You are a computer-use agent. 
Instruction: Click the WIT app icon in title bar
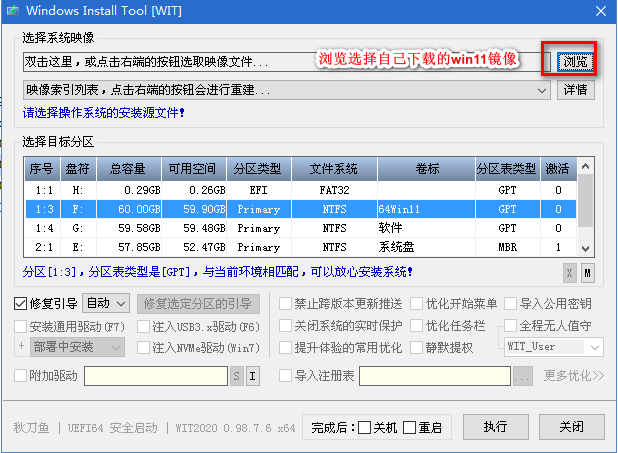point(13,10)
